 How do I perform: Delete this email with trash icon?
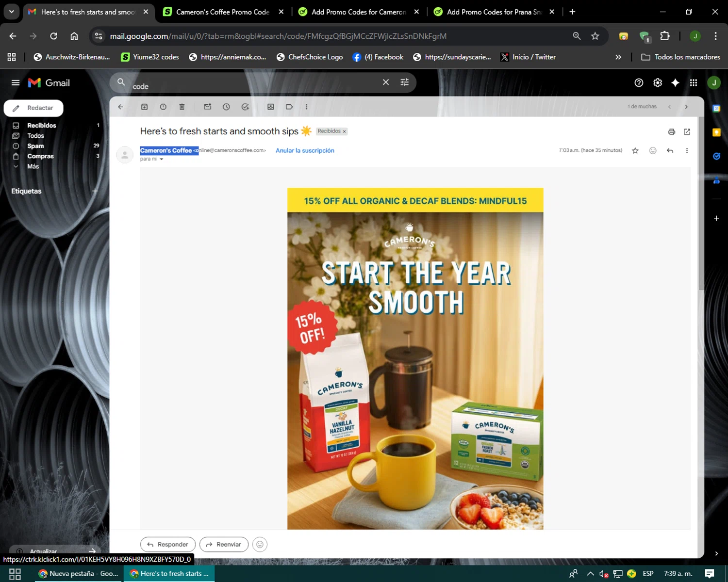tap(182, 107)
